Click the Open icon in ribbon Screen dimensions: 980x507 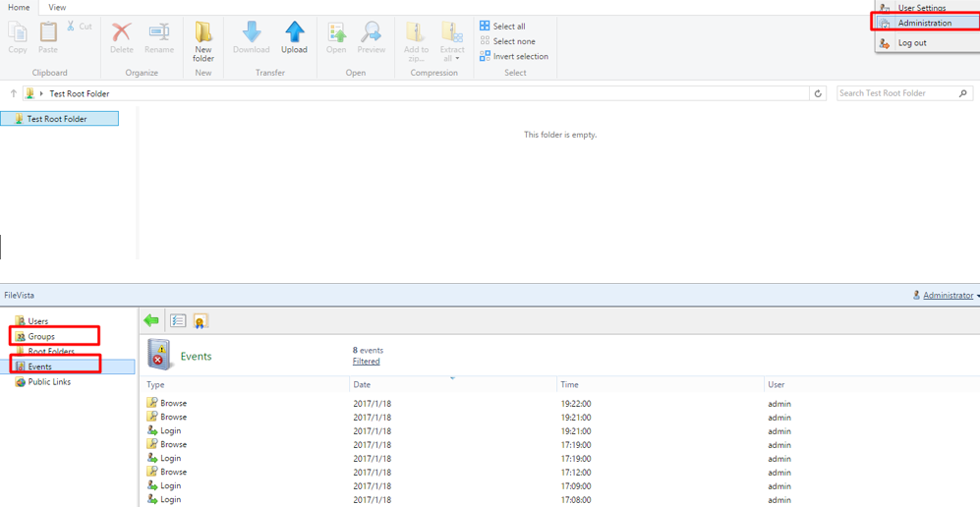click(x=336, y=31)
